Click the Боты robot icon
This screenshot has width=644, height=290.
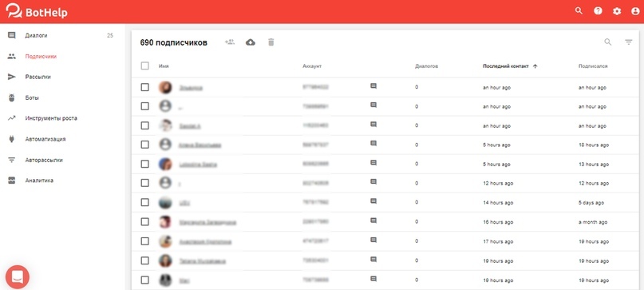(x=11, y=98)
